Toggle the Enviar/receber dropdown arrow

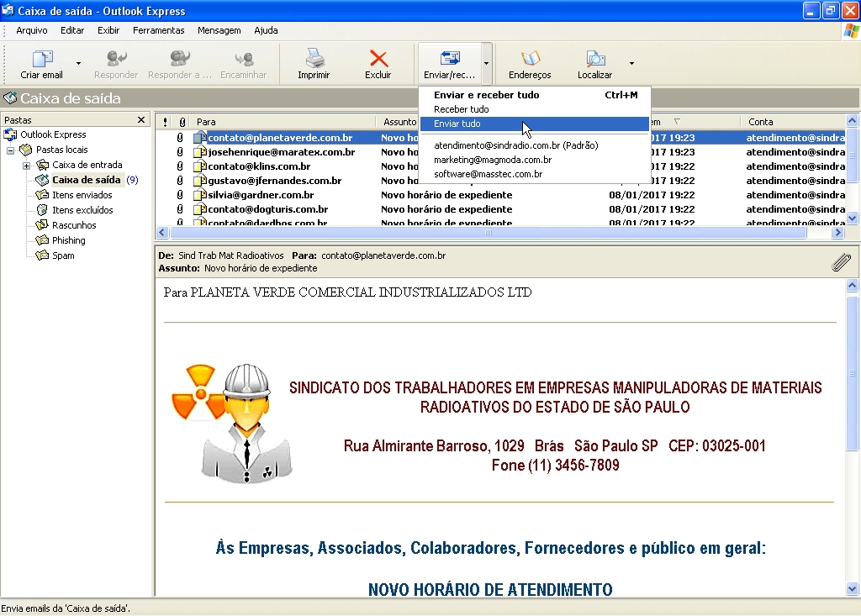[487, 64]
